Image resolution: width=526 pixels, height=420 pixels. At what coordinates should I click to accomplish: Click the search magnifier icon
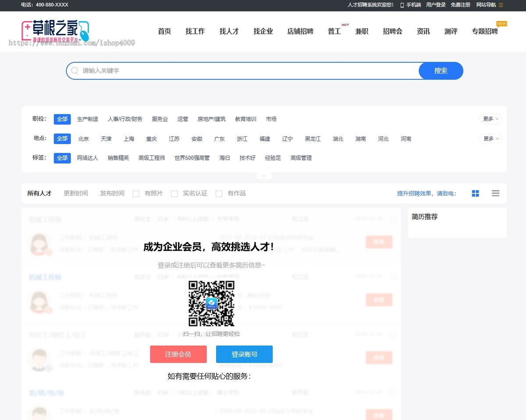point(75,71)
